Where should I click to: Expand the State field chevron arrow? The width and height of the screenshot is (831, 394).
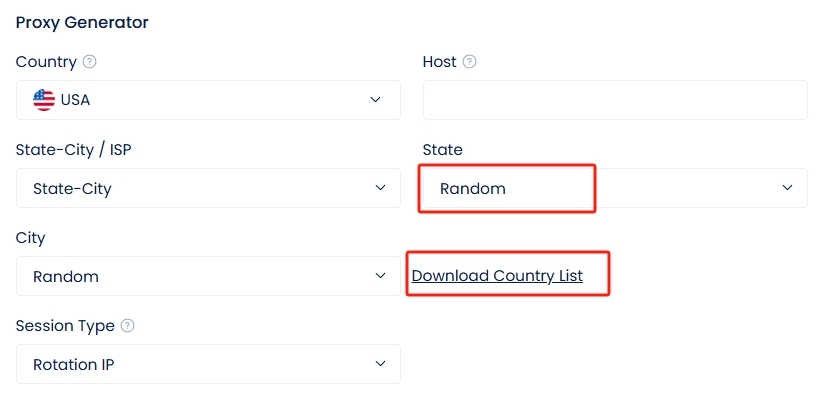(x=787, y=188)
